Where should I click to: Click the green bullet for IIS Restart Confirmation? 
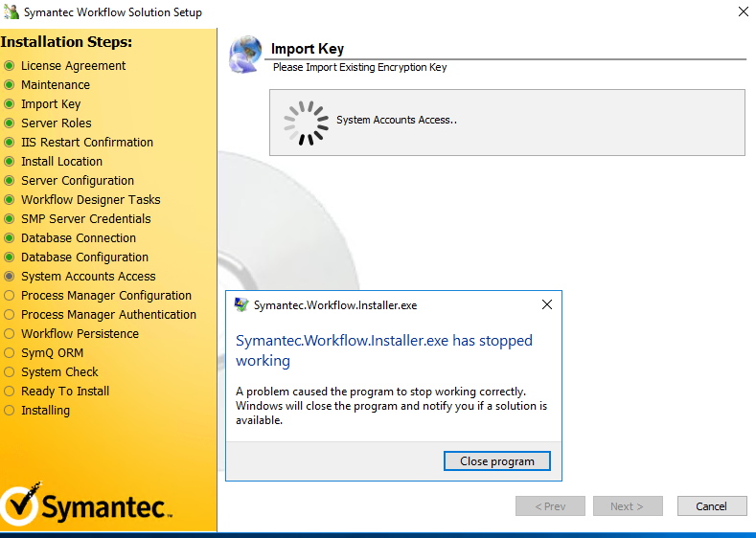pyautogui.click(x=10, y=142)
